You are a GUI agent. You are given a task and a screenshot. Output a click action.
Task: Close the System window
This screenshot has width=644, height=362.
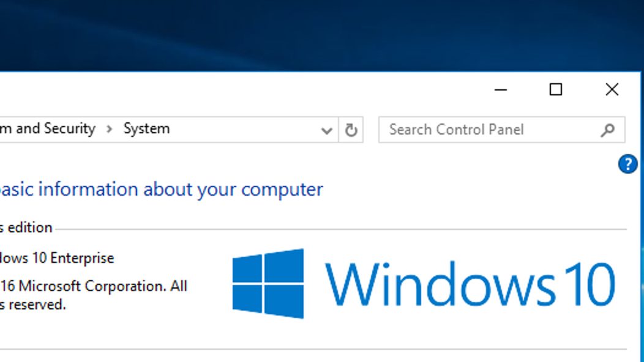[x=611, y=89]
